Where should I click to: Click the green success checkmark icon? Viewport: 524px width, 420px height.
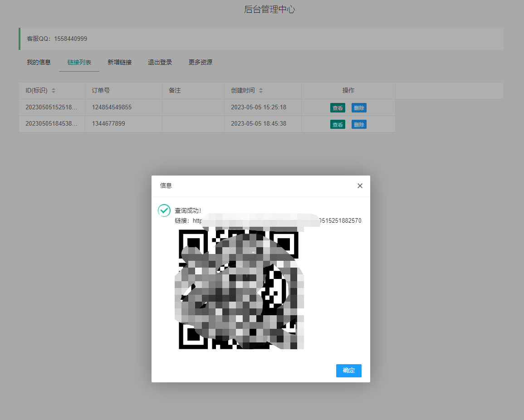coord(164,210)
